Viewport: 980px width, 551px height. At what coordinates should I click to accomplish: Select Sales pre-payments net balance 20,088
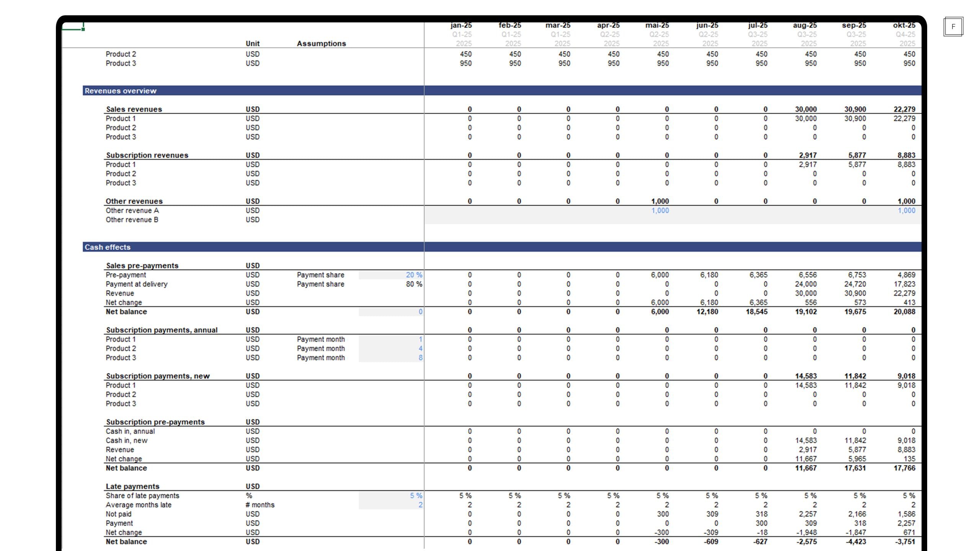pos(905,311)
